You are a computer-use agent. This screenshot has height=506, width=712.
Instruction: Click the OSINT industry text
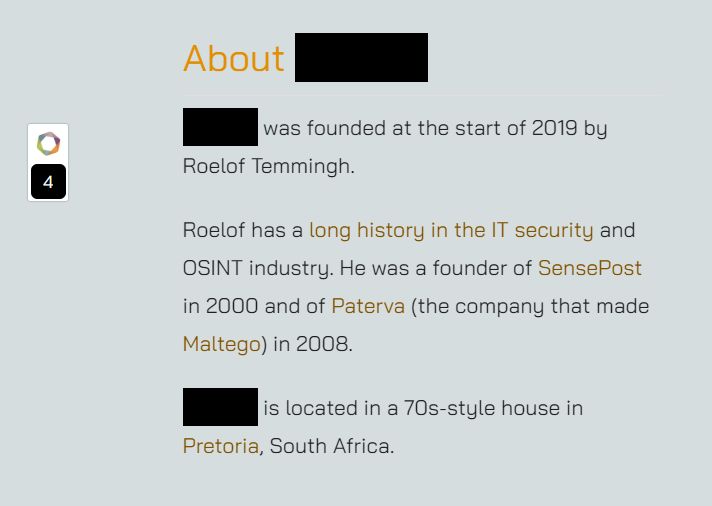point(257,268)
